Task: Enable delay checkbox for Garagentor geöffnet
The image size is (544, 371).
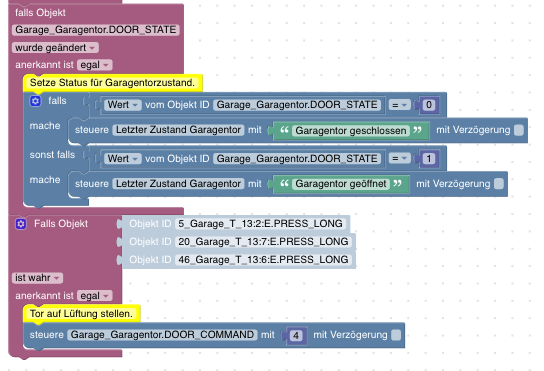Action: coord(499,184)
